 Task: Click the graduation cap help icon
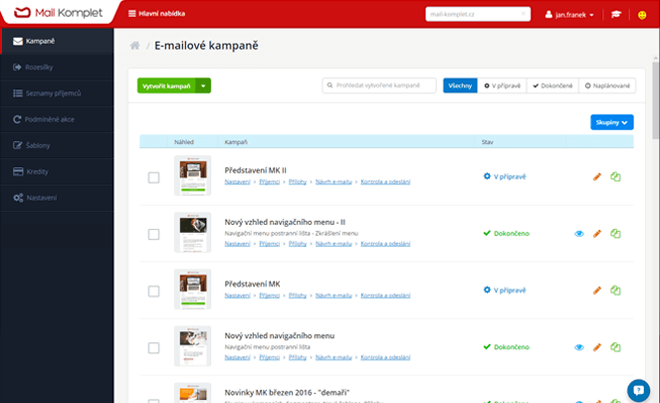point(616,15)
